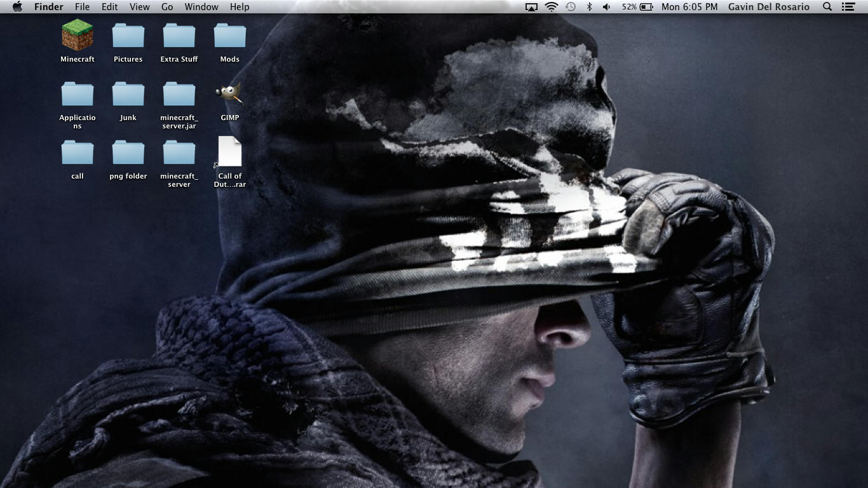
Task: Open the Help menu
Action: pyautogui.click(x=240, y=7)
